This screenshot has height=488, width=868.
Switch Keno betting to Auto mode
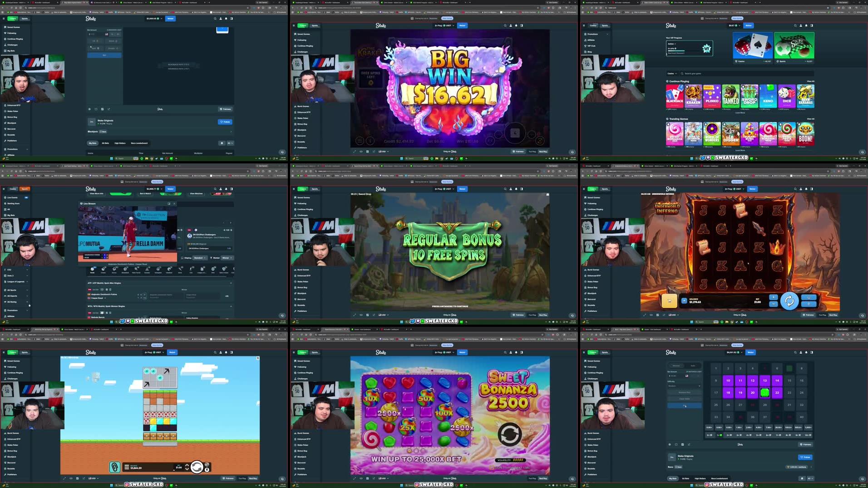pos(693,365)
